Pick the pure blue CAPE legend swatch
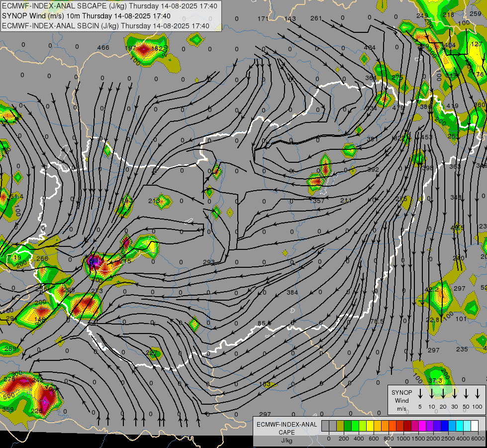The height and width of the screenshot is (448, 487). tap(444, 426)
